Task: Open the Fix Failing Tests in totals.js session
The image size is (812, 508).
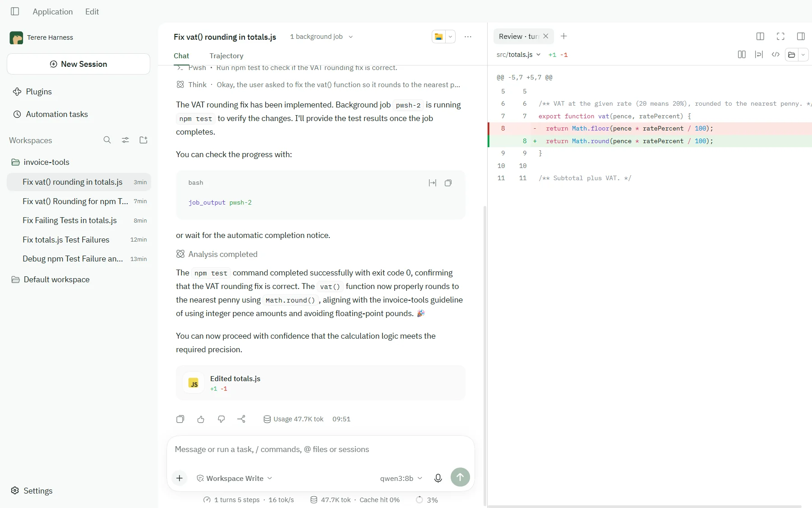Action: click(x=79, y=220)
